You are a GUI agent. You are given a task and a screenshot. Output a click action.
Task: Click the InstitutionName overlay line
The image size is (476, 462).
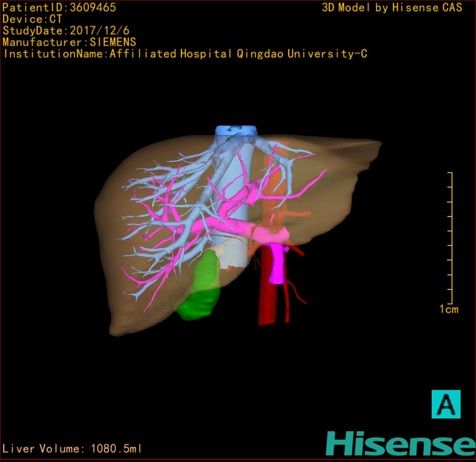(x=185, y=54)
